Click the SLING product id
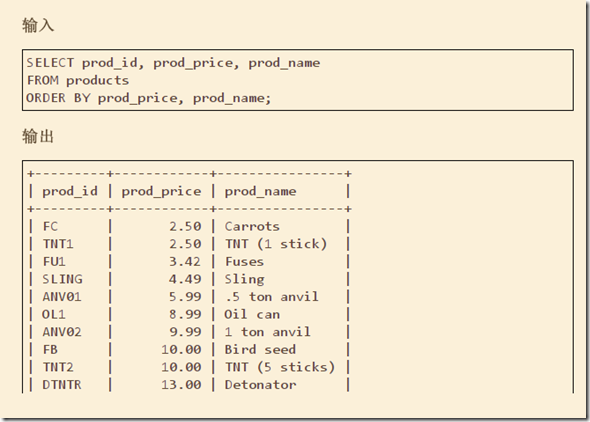This screenshot has height=422, width=590. [62, 279]
